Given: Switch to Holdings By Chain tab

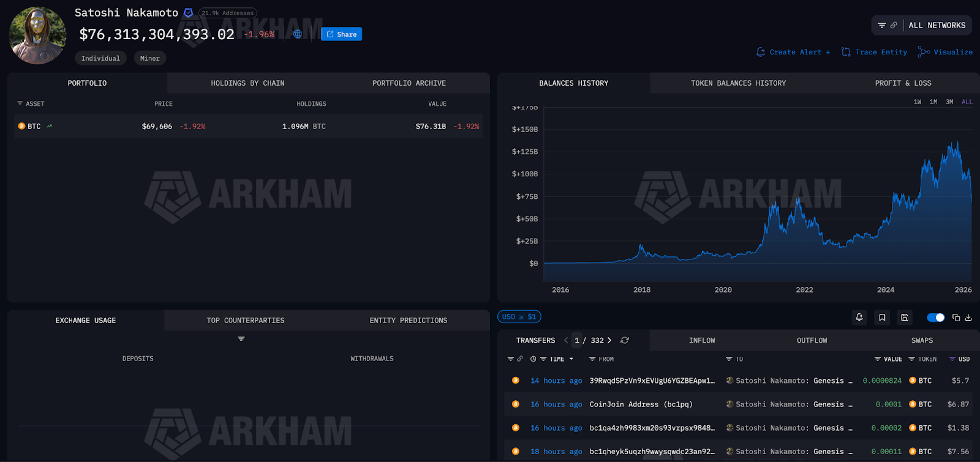Looking at the screenshot, I should tap(247, 83).
